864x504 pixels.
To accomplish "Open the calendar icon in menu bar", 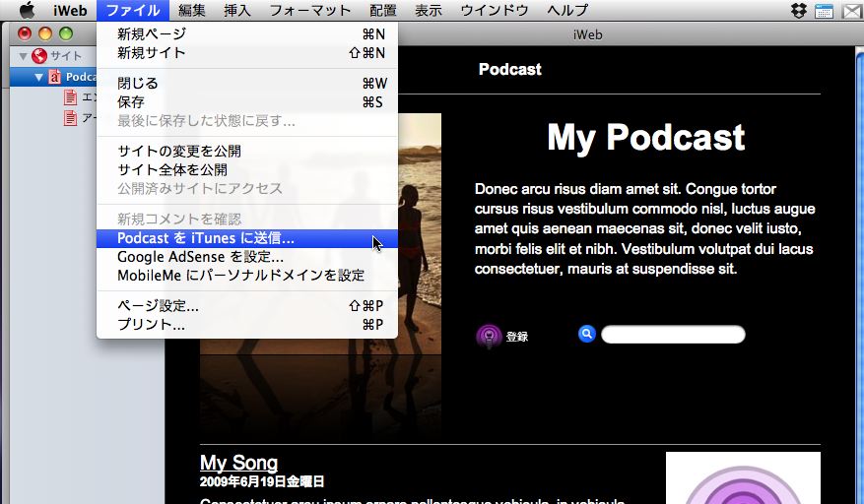I will click(x=824, y=11).
